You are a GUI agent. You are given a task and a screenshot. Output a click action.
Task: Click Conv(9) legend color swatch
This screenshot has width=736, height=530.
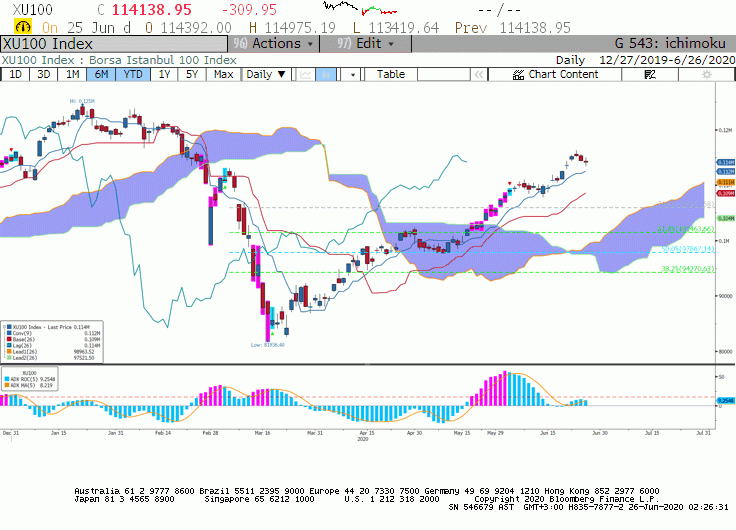[9, 333]
